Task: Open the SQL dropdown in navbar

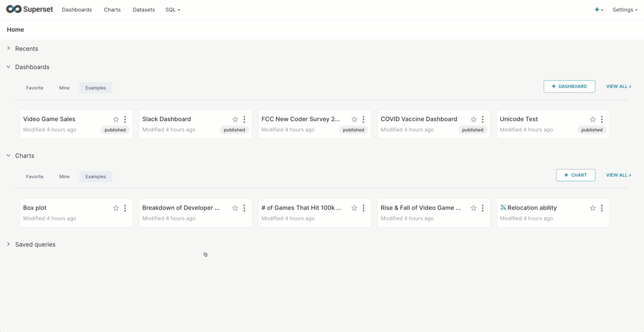Action: 172,10
